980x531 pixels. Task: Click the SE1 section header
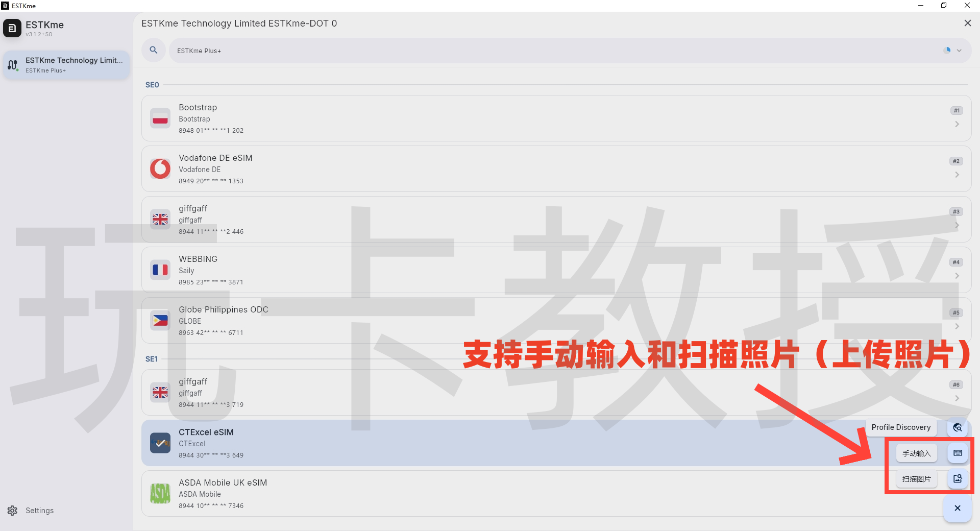[x=152, y=359]
